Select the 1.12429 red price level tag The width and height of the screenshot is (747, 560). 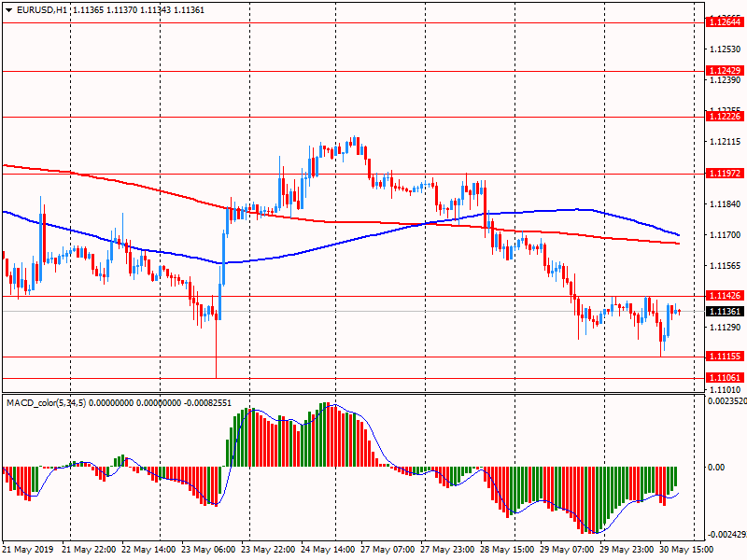pyautogui.click(x=724, y=70)
